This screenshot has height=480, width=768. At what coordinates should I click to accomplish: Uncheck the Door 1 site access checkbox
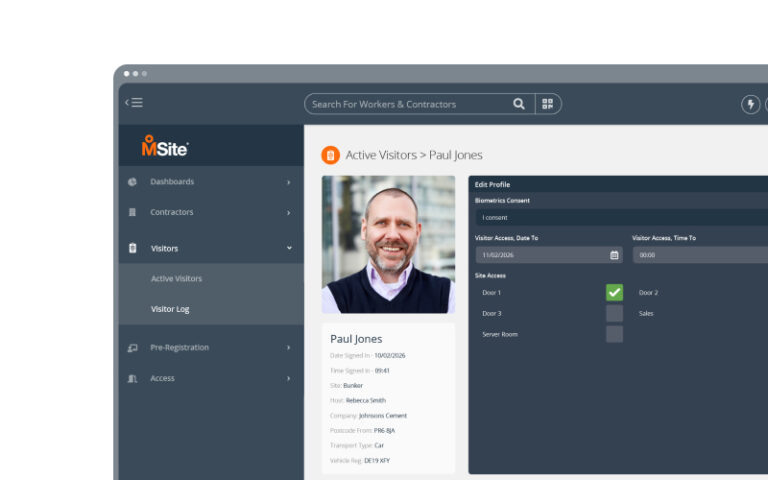click(614, 293)
